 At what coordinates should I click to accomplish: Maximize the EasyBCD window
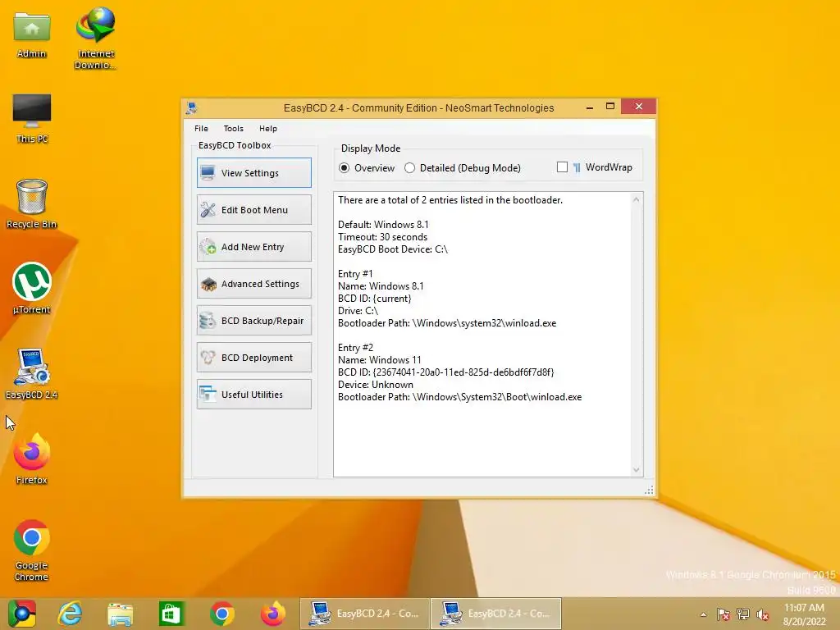tap(610, 107)
